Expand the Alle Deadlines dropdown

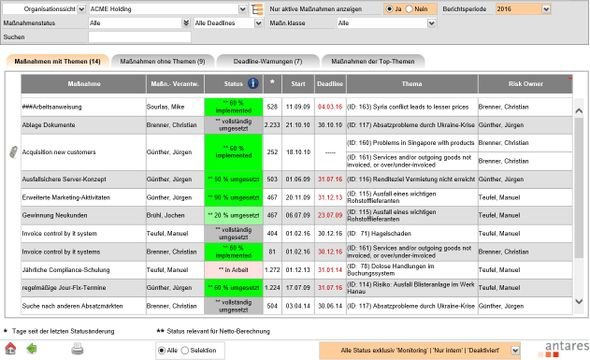pyautogui.click(x=228, y=23)
